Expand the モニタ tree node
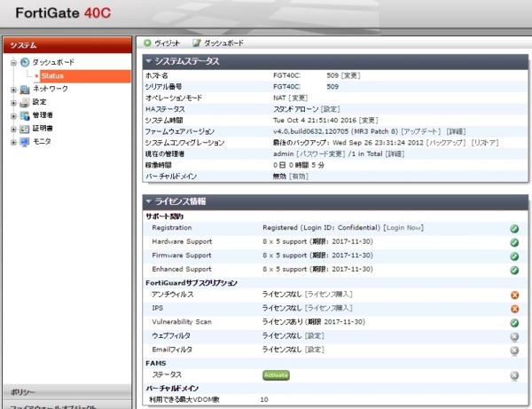The image size is (532, 409). [13, 142]
